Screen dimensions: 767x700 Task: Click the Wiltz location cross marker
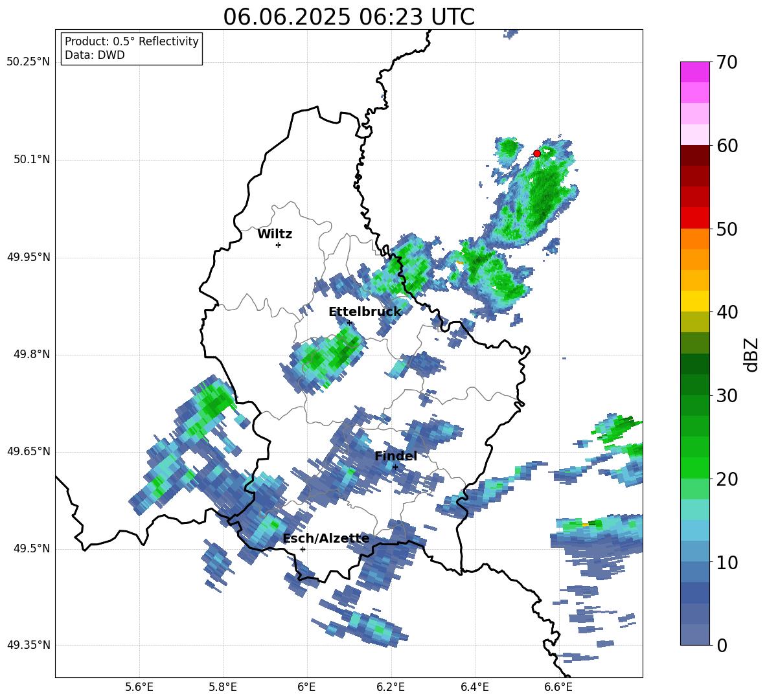tap(278, 245)
